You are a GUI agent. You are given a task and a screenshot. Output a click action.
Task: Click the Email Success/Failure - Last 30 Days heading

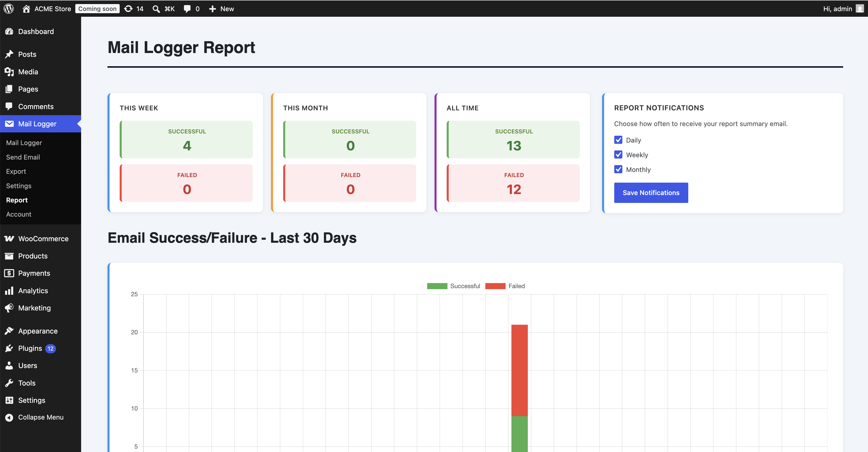click(232, 238)
